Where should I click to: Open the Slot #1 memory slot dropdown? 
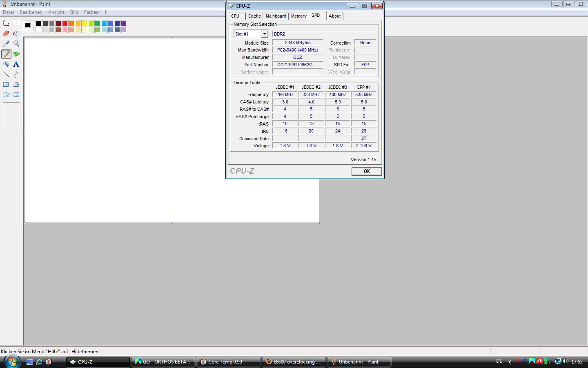pos(265,34)
